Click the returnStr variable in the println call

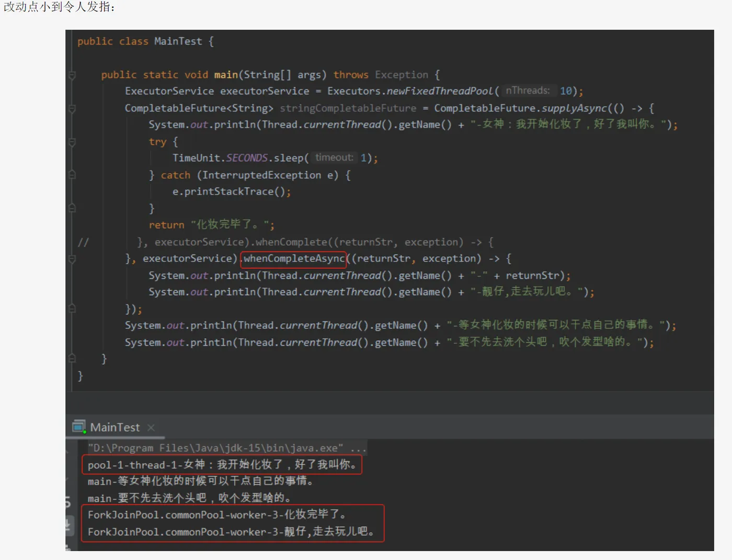point(532,276)
